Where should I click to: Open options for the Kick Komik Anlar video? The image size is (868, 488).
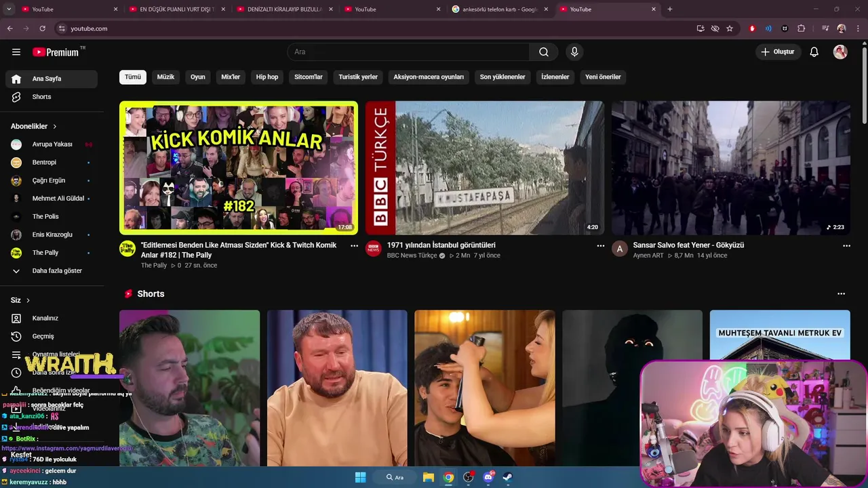[354, 246]
